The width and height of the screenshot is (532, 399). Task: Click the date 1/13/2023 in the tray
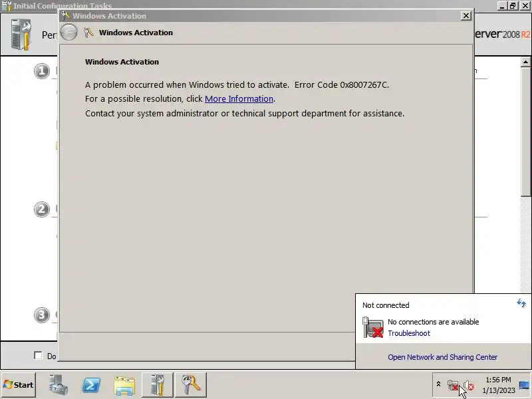coord(499,390)
